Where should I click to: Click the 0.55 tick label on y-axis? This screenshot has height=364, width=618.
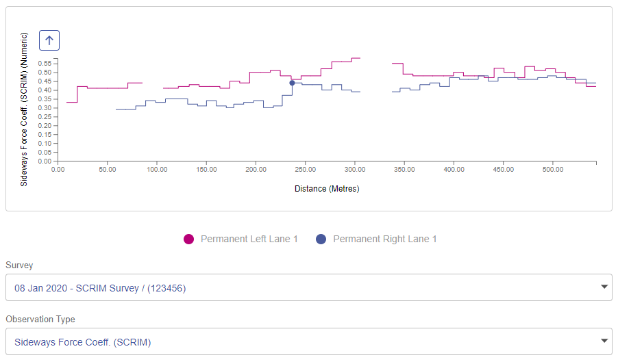point(45,63)
